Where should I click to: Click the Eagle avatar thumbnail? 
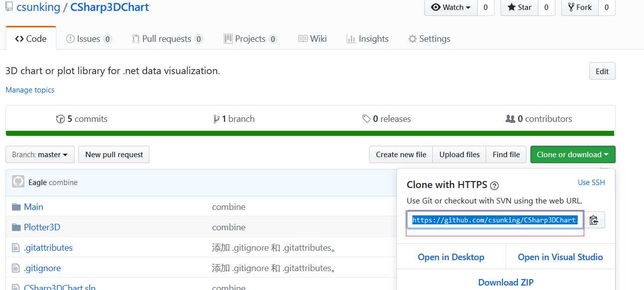point(18,182)
